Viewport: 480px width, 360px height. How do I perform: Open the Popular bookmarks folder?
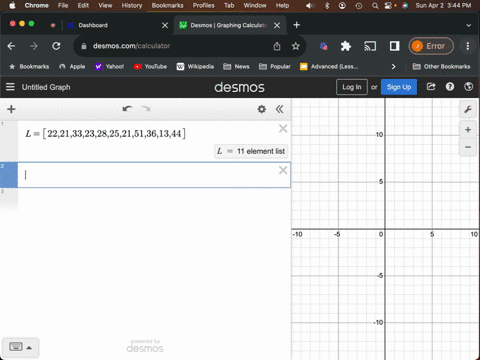pyautogui.click(x=275, y=66)
